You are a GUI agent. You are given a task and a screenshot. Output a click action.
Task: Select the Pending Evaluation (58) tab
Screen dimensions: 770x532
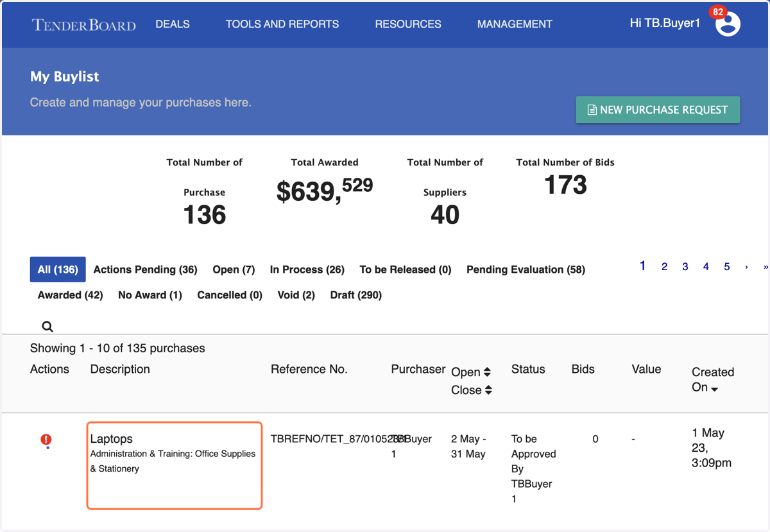[526, 270]
